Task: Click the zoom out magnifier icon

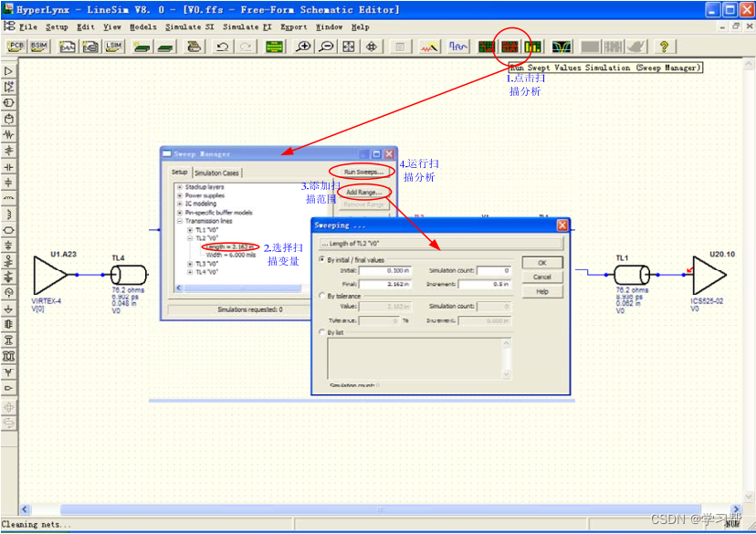Action: tap(326, 47)
